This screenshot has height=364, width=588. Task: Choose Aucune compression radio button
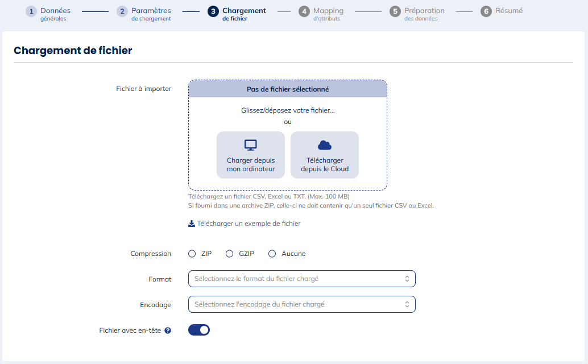(x=272, y=254)
